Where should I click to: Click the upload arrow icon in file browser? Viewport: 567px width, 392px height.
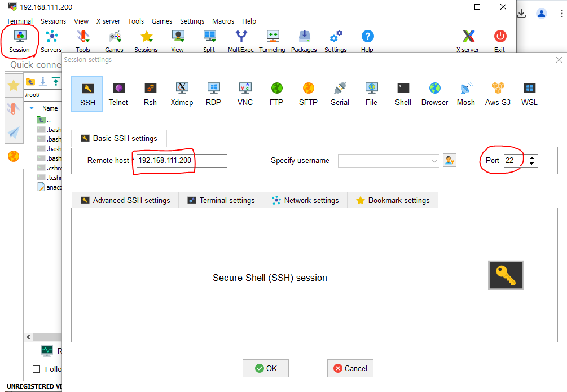(56, 82)
